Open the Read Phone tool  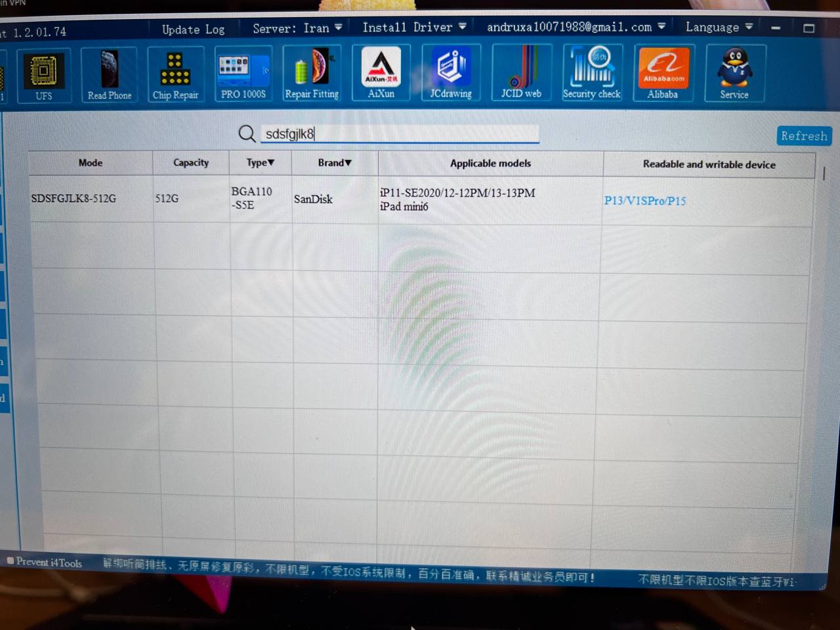pyautogui.click(x=109, y=75)
